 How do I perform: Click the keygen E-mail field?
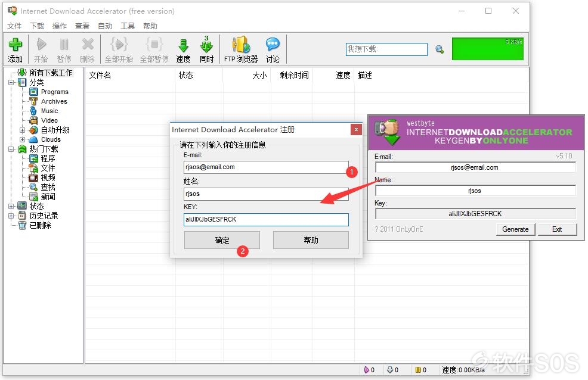475,167
